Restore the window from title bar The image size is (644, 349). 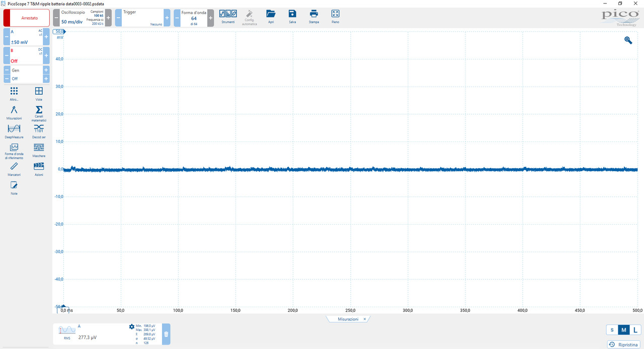coord(620,4)
